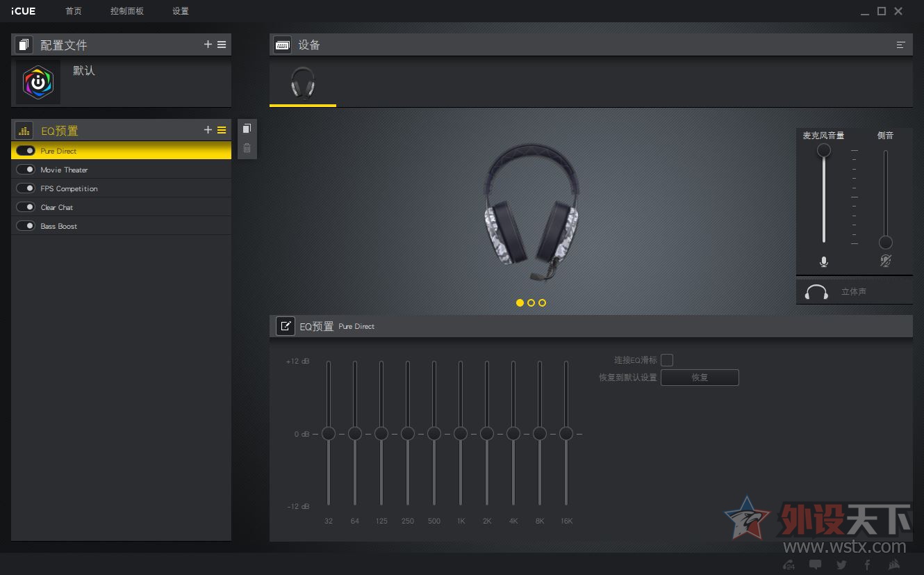924x575 pixels.
Task: Adjust the 32 Hz EQ slider
Action: pos(329,434)
